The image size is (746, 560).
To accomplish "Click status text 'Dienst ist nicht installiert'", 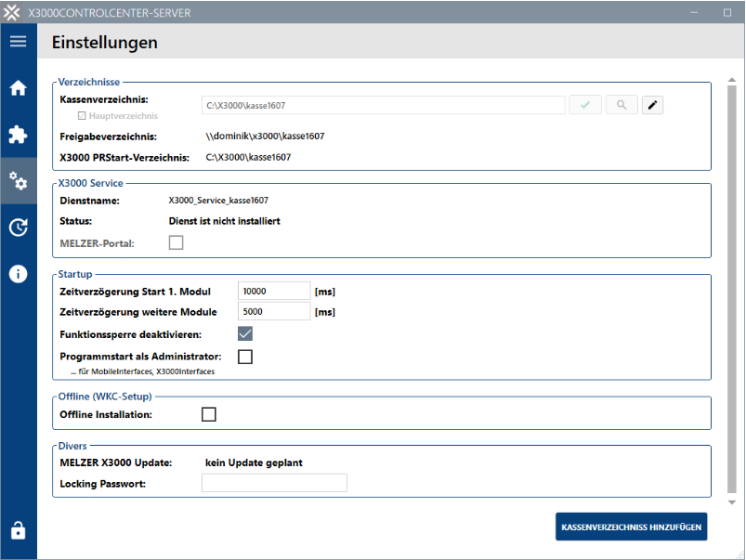I will [x=225, y=221].
